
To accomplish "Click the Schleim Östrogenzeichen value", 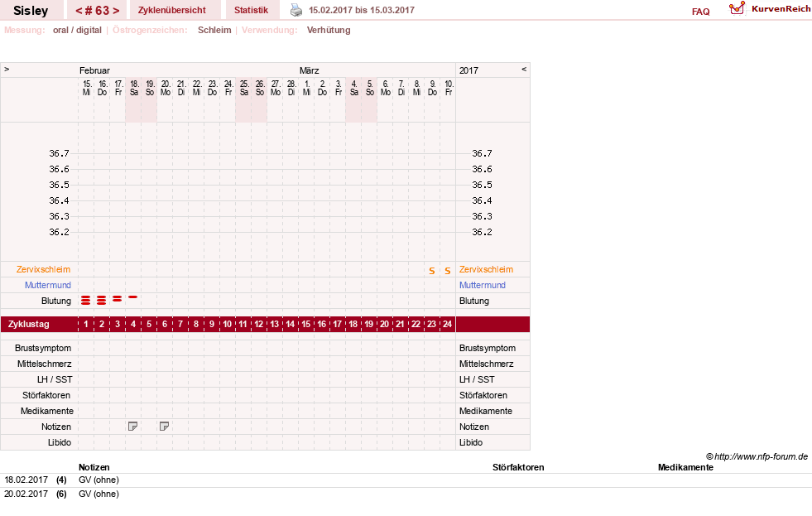I will (x=214, y=30).
